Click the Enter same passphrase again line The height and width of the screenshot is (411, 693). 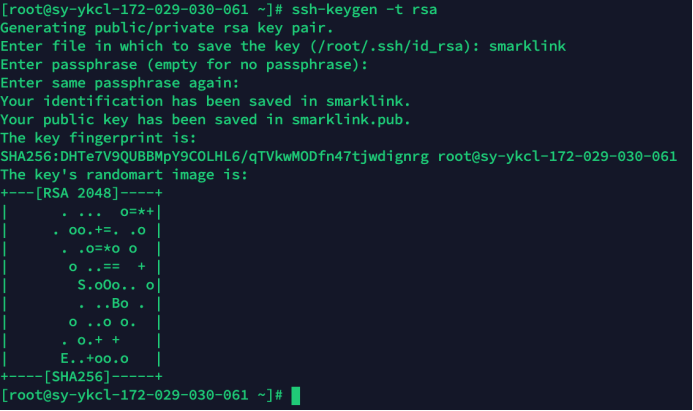click(120, 83)
